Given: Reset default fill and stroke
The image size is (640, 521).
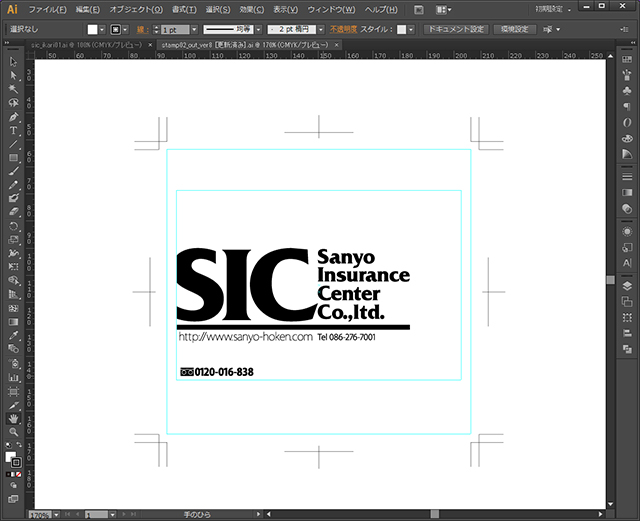Looking at the screenshot, I should [x=9, y=445].
